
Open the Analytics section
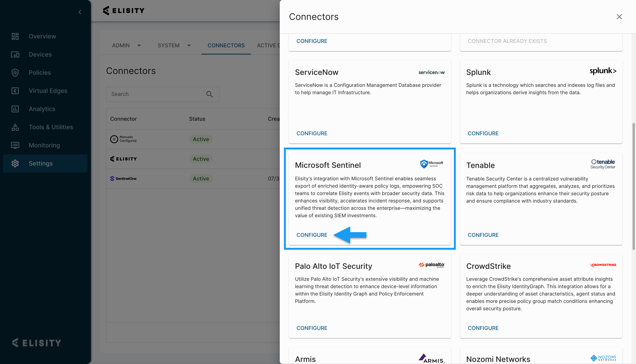(x=45, y=109)
